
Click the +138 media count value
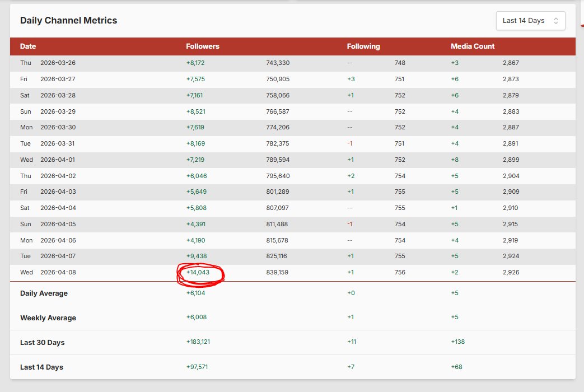point(458,342)
